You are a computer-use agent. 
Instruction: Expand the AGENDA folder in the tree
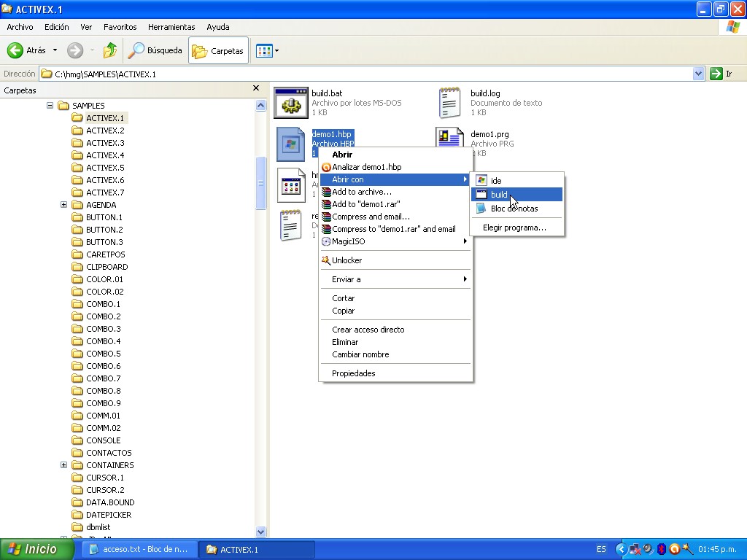tap(63, 205)
